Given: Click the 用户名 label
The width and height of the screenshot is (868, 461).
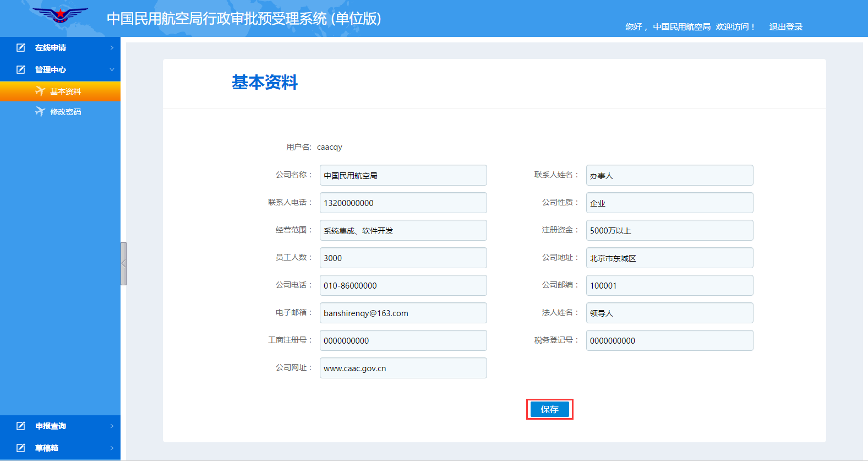Looking at the screenshot, I should point(299,147).
